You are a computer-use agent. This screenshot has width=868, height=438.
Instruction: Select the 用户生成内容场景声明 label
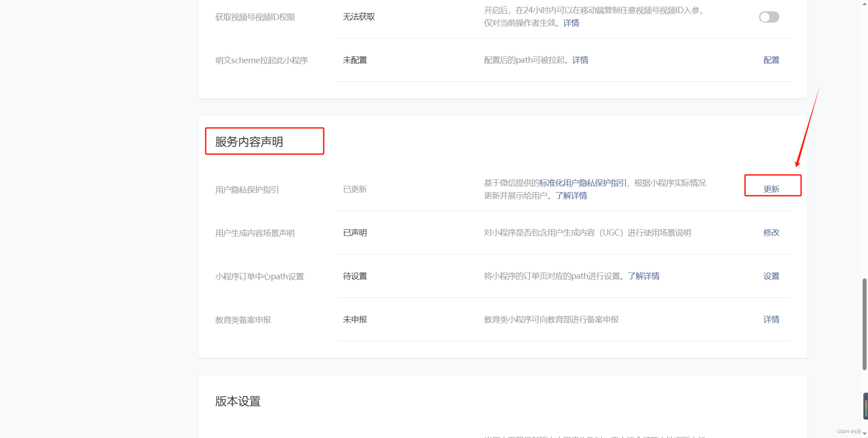(255, 233)
